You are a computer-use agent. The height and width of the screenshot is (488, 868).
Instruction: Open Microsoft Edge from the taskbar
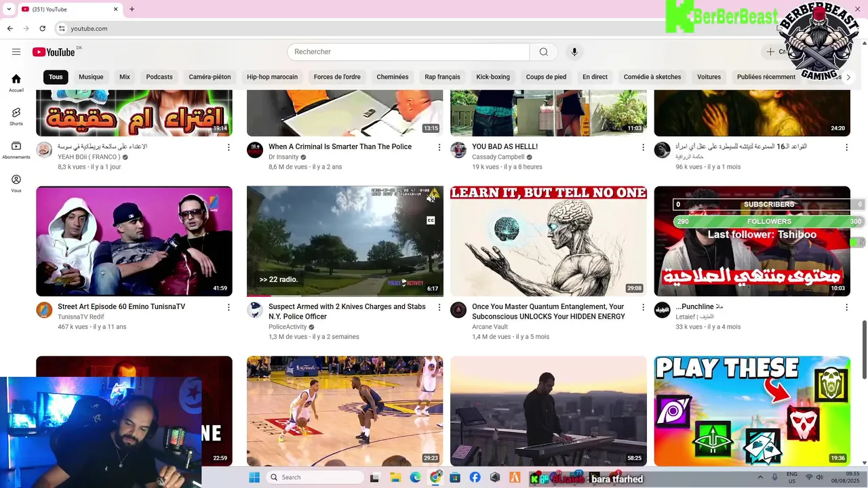(415, 477)
